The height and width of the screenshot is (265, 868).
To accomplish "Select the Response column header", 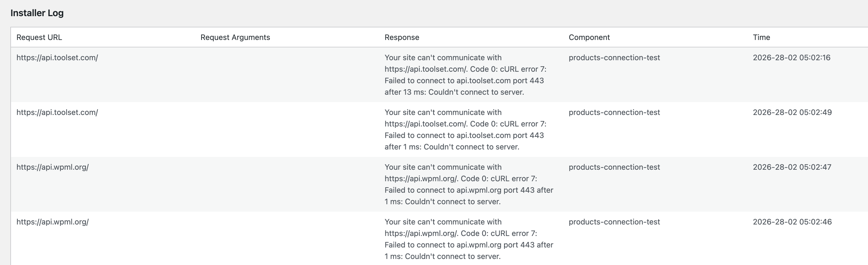I will [402, 38].
